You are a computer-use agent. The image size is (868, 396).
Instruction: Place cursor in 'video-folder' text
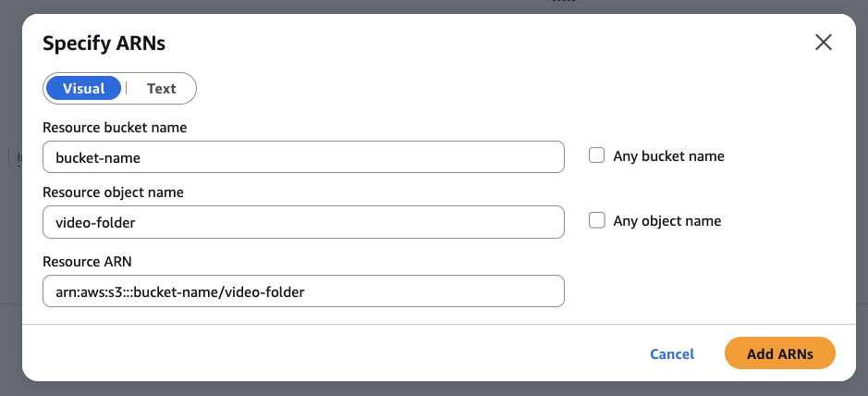pos(96,222)
